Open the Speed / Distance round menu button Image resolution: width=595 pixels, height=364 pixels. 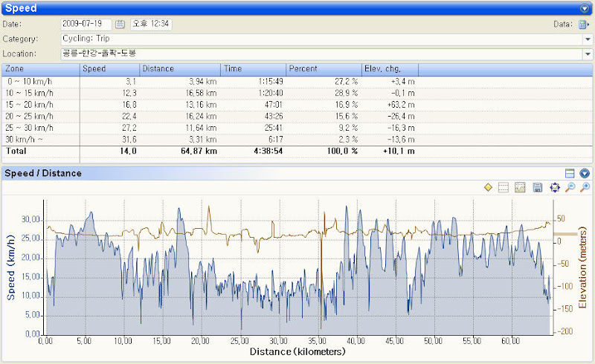[585, 173]
